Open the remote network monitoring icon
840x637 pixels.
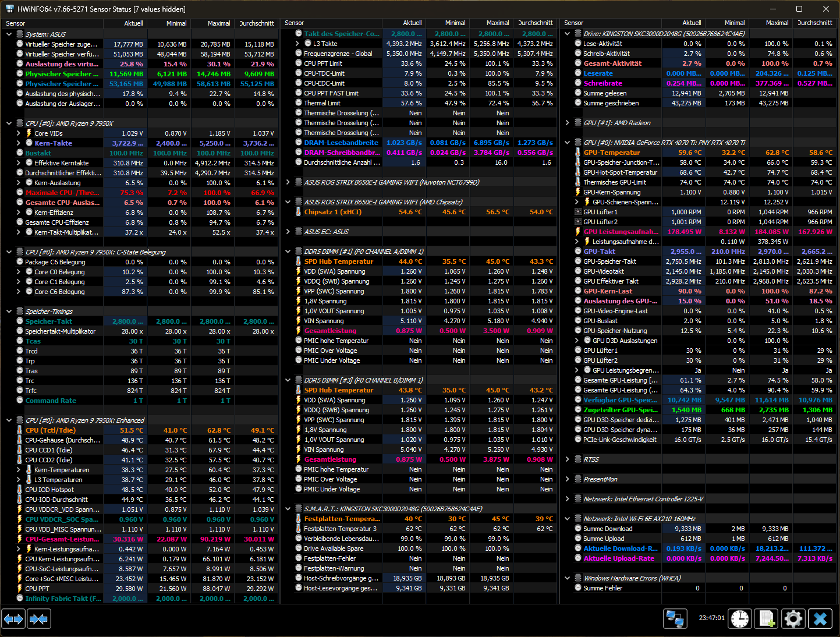[675, 618]
